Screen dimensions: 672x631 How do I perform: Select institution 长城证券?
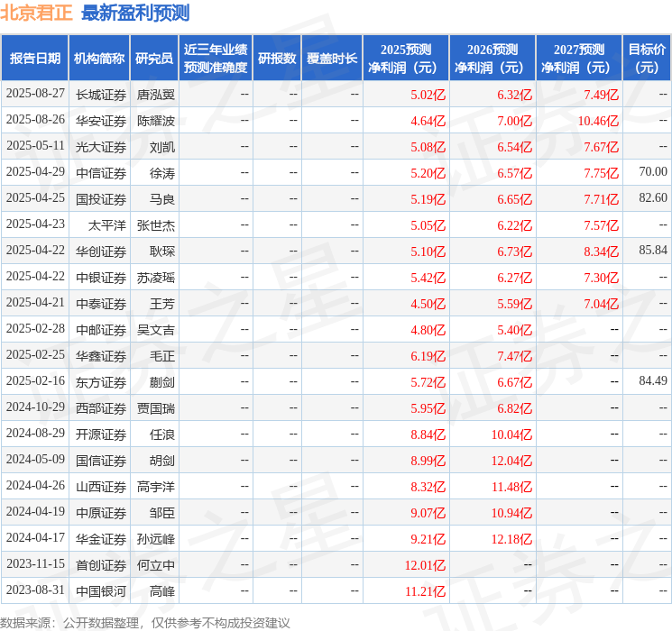[101, 95]
